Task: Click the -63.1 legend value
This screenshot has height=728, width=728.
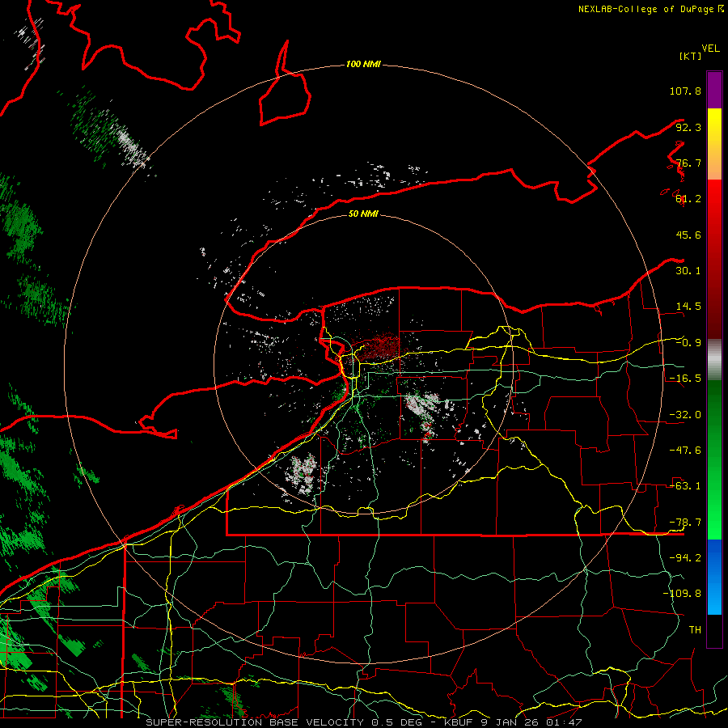Action: tap(685, 486)
